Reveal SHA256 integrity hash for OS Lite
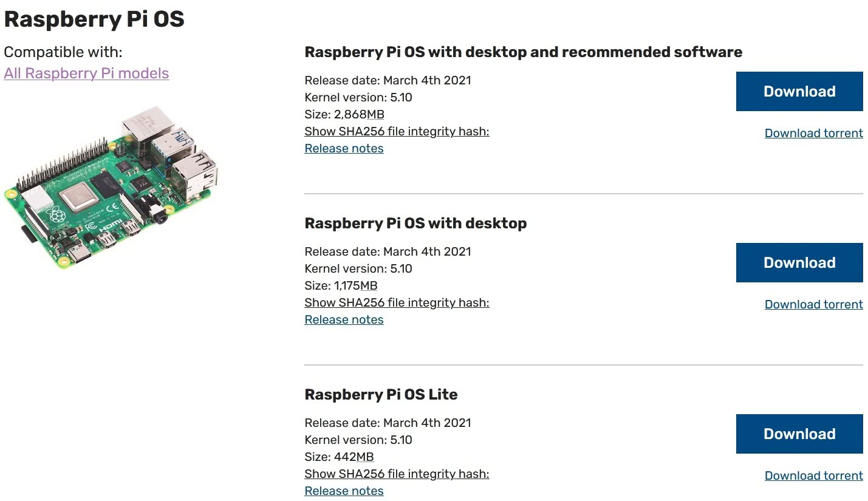This screenshot has width=868, height=501. (x=397, y=474)
